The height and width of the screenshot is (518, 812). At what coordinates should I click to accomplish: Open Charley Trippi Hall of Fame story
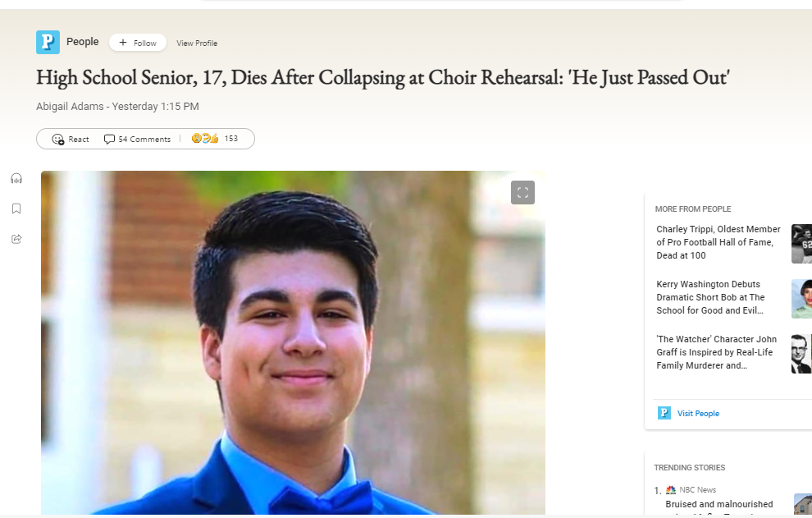(x=718, y=242)
